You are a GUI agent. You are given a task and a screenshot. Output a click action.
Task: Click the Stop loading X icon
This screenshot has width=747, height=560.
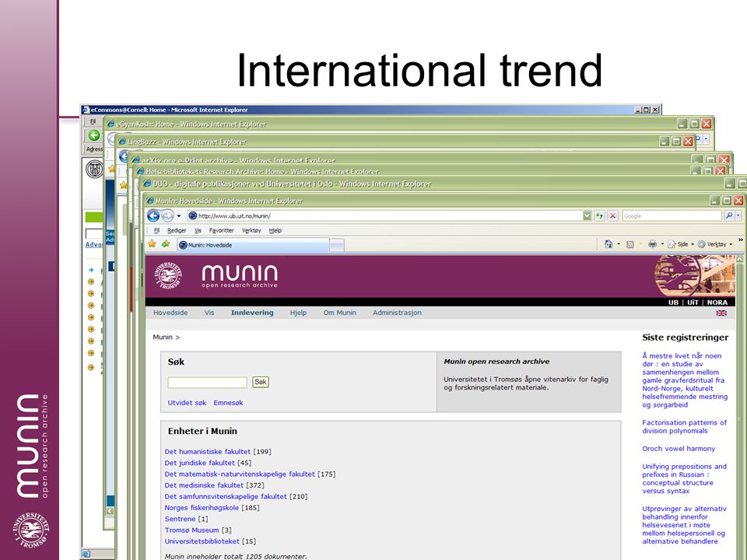613,215
